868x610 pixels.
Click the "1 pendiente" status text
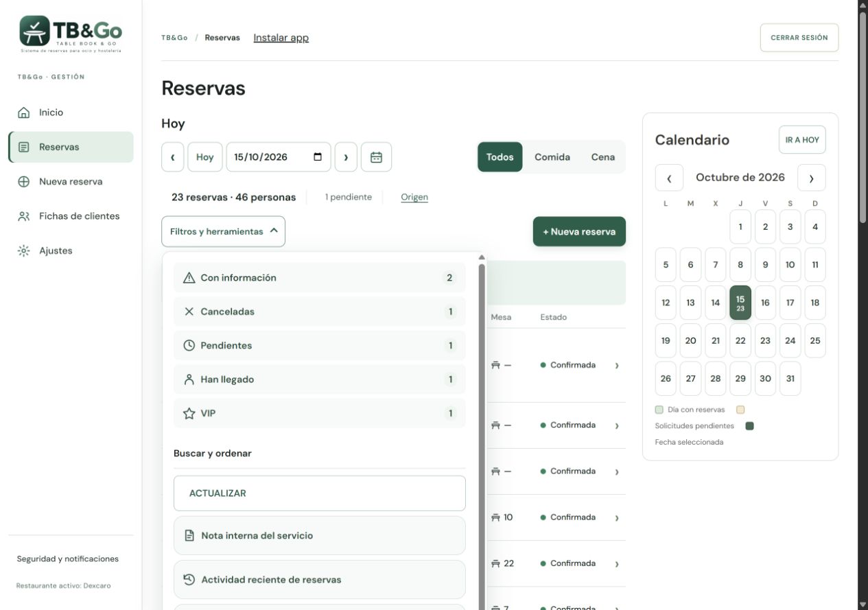[x=349, y=198]
